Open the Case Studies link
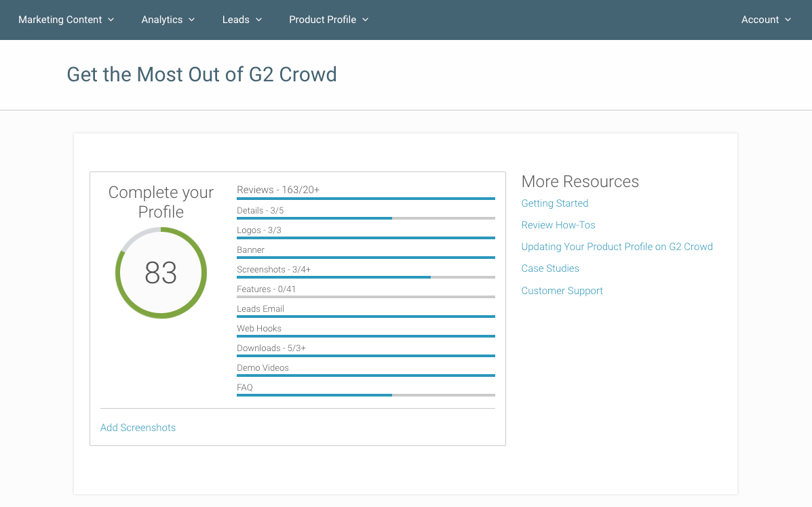Viewport: 812px width, 507px height. tap(550, 268)
